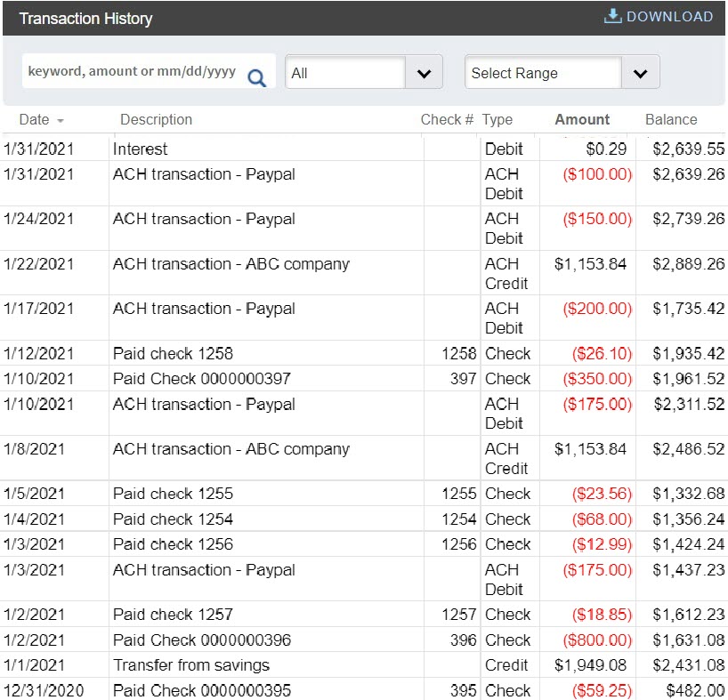Click the Transaction History title bar
The image size is (728, 700).
[x=85, y=18]
